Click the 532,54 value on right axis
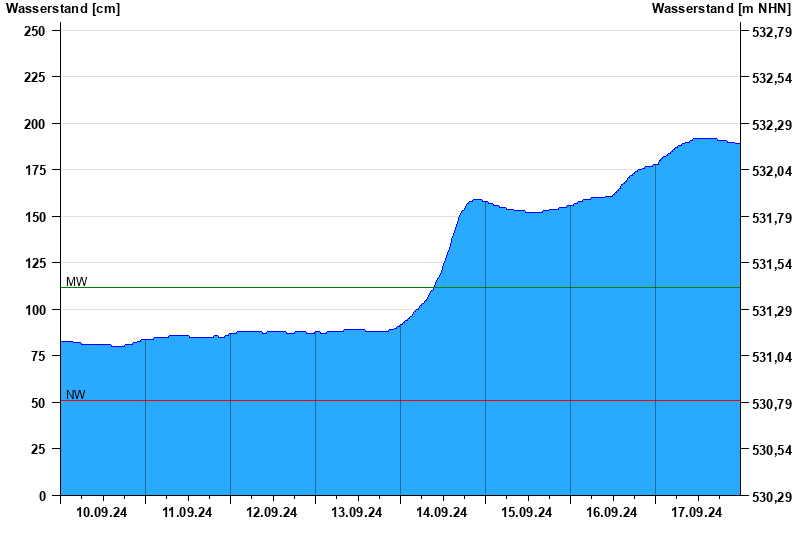 point(772,79)
